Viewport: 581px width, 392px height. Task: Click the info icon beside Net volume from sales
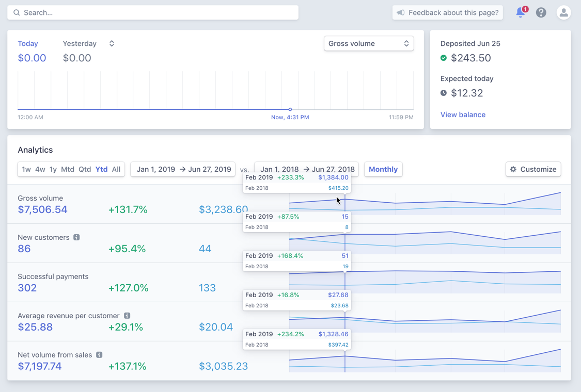point(99,355)
